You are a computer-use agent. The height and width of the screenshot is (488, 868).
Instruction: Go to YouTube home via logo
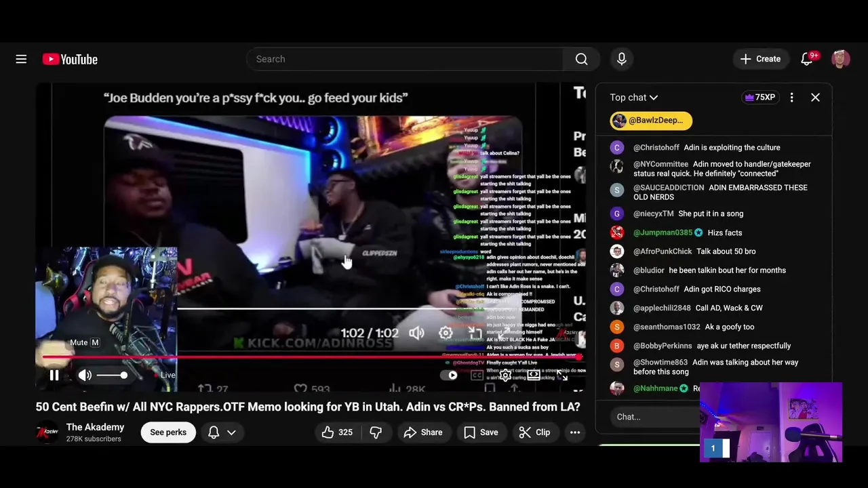click(x=70, y=59)
